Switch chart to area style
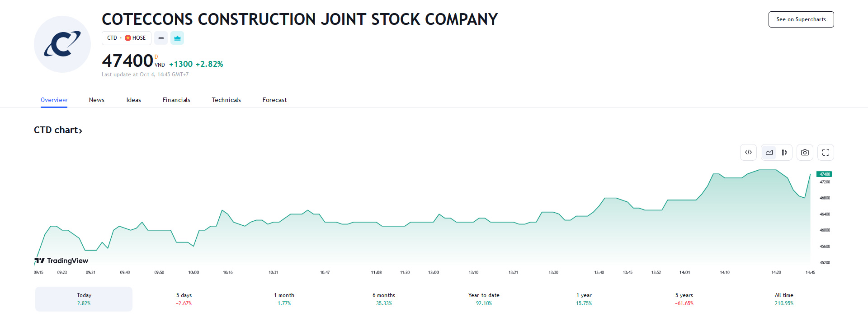Viewport: 868px width, 335px height. coord(769,153)
